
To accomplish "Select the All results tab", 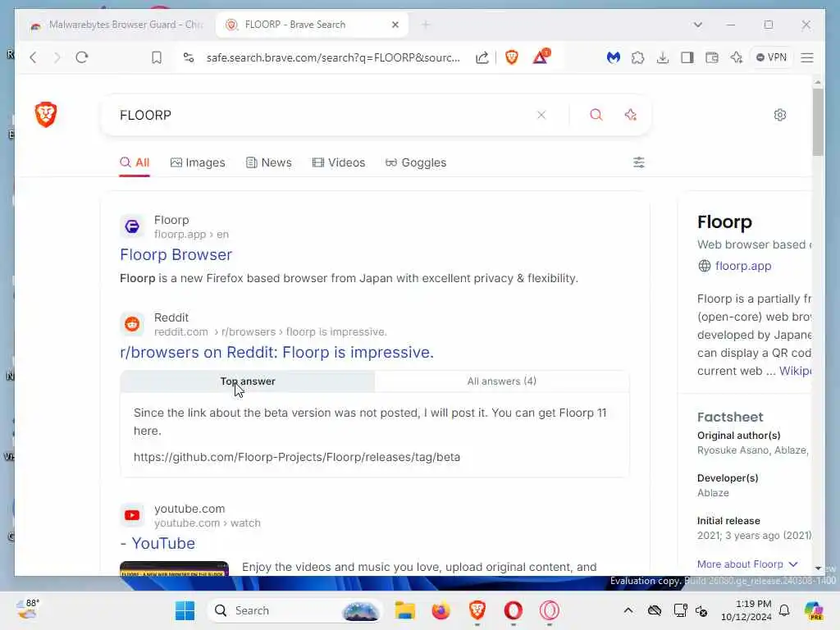I will pyautogui.click(x=135, y=162).
